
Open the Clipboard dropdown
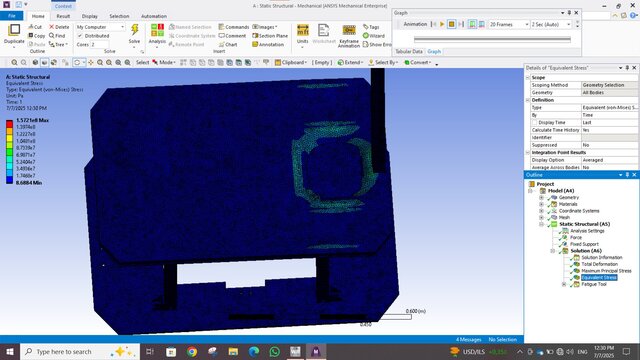pos(291,62)
